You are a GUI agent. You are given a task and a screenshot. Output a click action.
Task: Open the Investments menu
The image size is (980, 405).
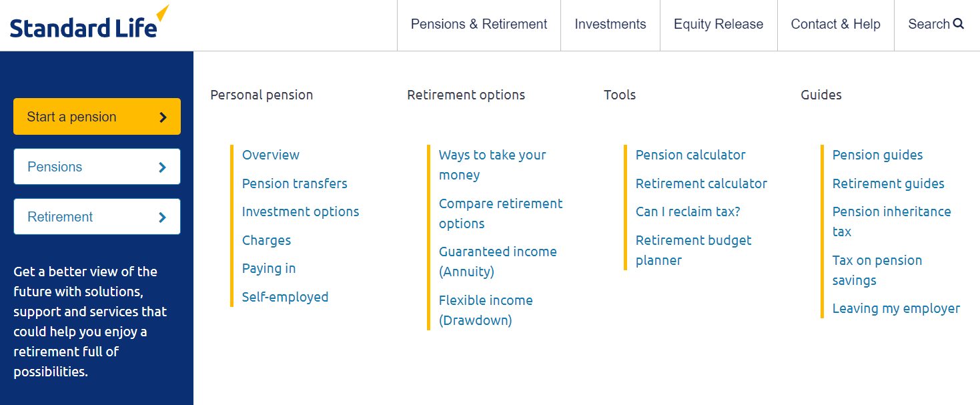click(x=610, y=24)
